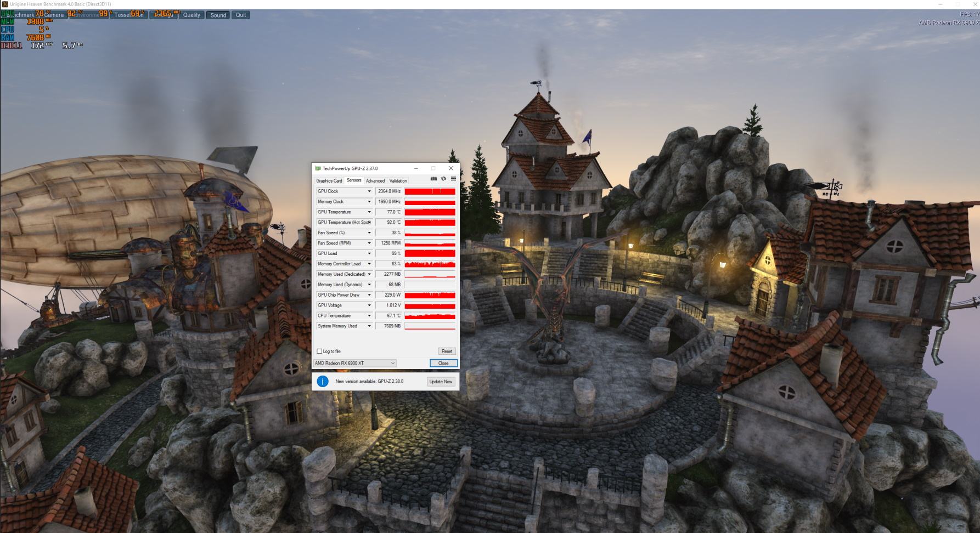Viewport: 980px width, 533px height.
Task: Click the 'New version available: GPU-Z 2.38.0' text
Action: pos(369,382)
